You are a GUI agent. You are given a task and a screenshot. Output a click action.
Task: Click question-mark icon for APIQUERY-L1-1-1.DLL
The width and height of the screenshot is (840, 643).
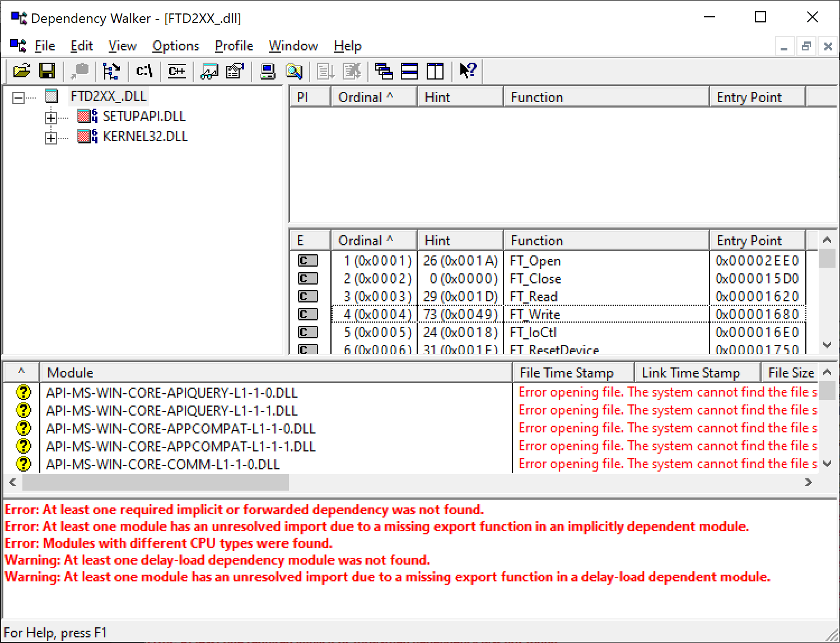coord(24,410)
